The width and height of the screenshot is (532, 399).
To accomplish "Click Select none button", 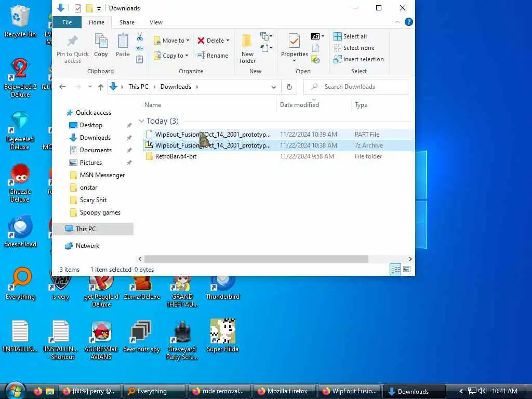I will click(x=354, y=48).
